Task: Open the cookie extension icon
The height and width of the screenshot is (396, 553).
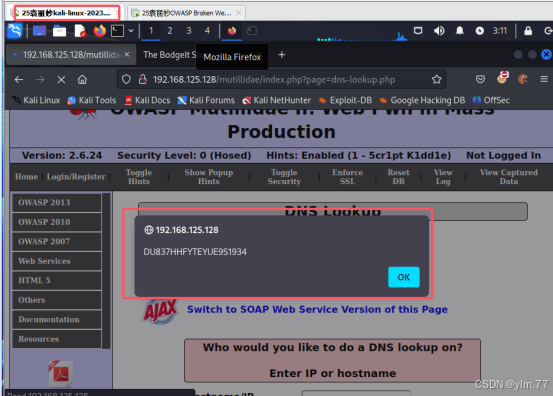Action: 523,80
